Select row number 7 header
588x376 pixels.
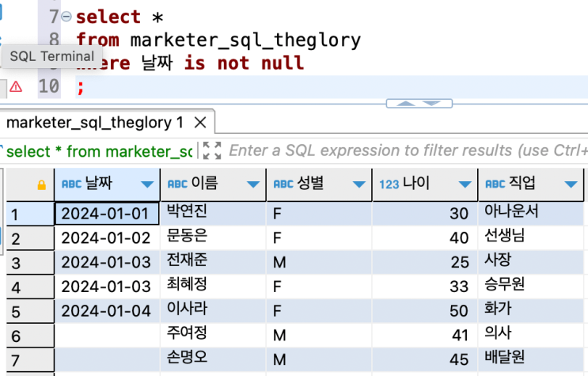tap(30, 360)
